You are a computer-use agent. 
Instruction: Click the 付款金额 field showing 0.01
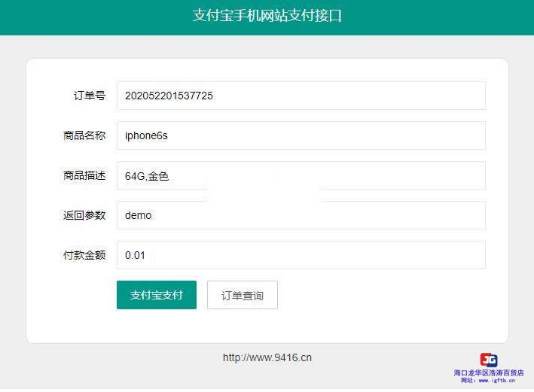(x=301, y=255)
